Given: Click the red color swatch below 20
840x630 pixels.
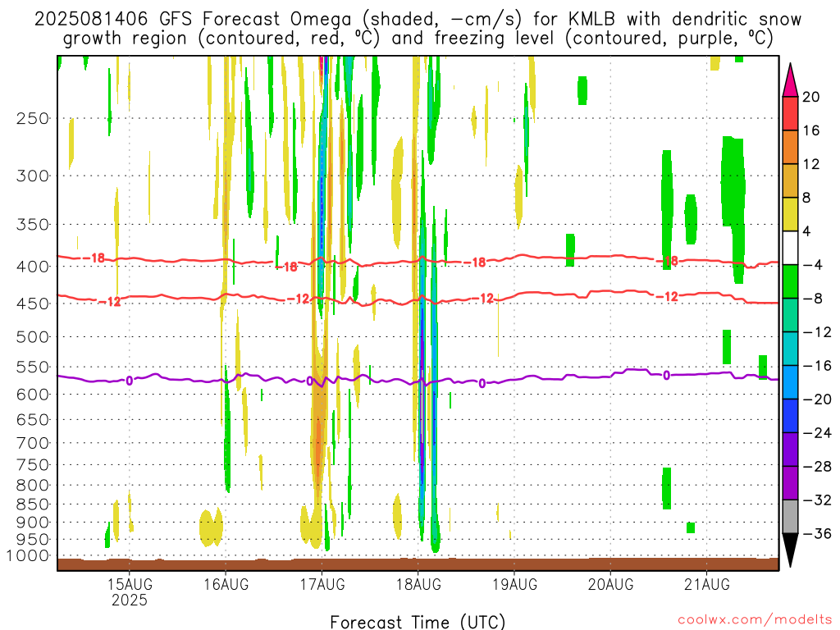Looking at the screenshot, I should click(x=790, y=113).
